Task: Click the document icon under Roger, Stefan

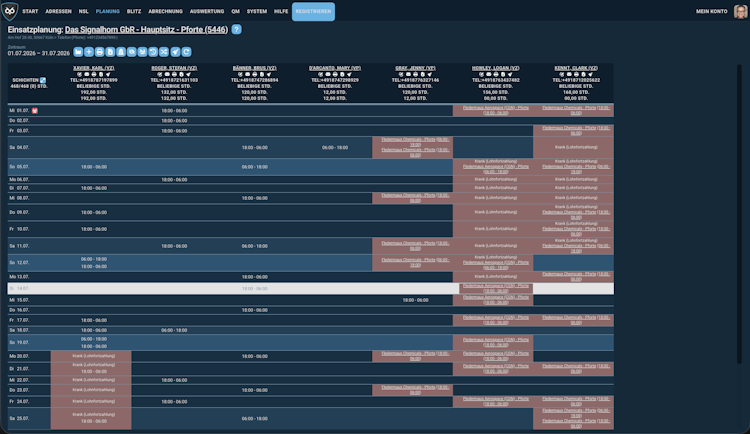Action: tap(181, 74)
